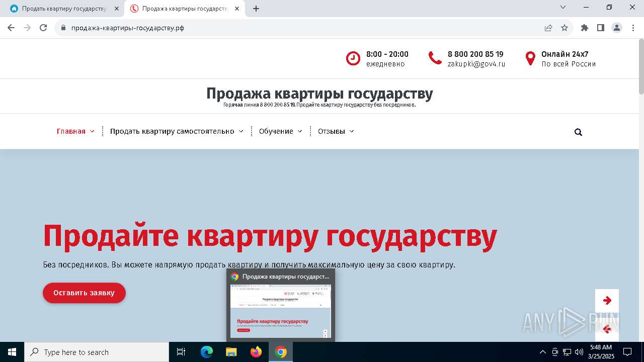Select the second tab 'Продажа квартиры государств'
This screenshot has width=644, height=362.
(x=185, y=9)
